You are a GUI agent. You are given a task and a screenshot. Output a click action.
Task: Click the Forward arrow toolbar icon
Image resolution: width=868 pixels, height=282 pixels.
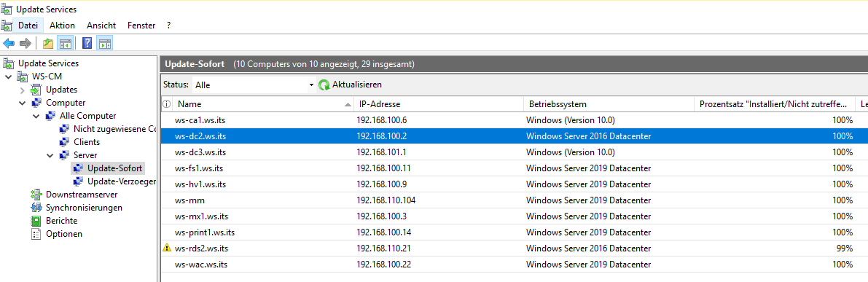click(x=26, y=43)
